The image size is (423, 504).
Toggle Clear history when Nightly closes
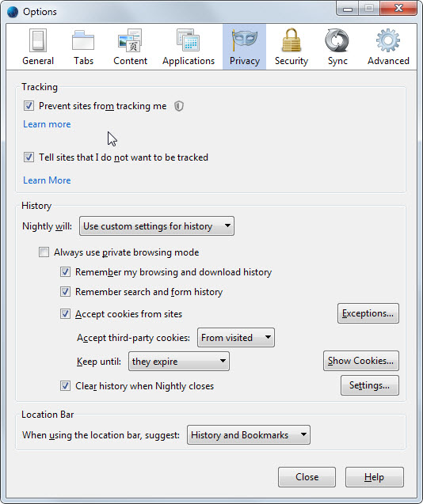pos(65,386)
